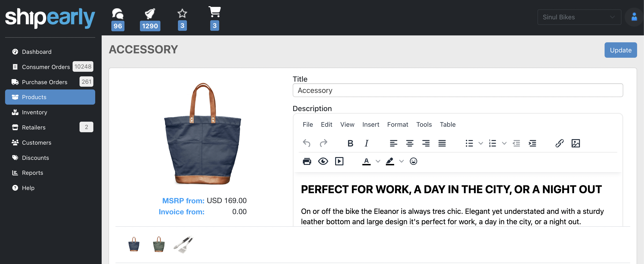Click the Italic formatting icon
Viewport: 644px width, 264px height.
click(x=366, y=143)
